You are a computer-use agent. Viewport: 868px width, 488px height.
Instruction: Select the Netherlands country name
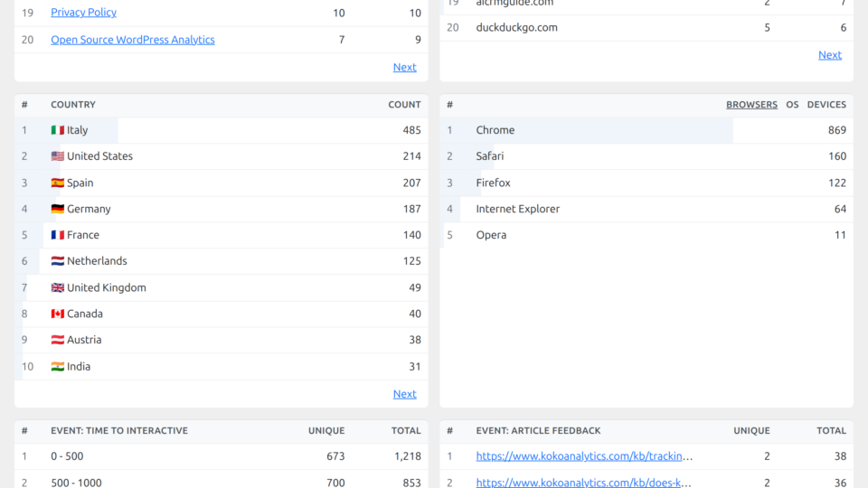97,260
